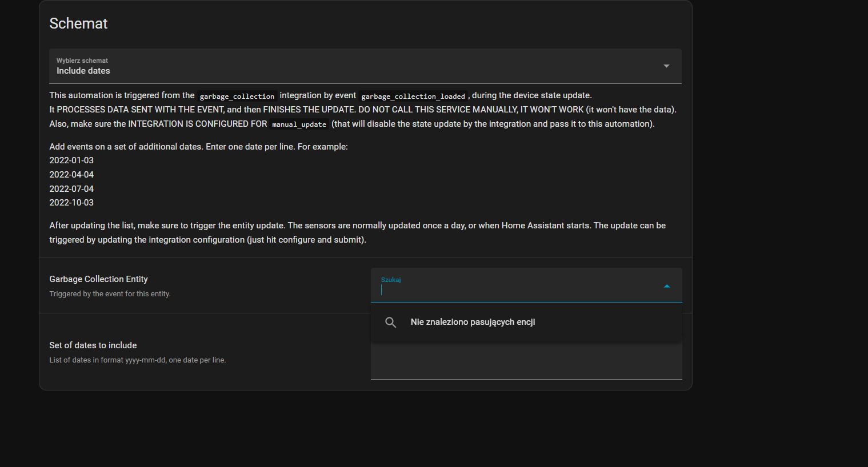Click the 'Schemat' section heading
868x467 pixels.
click(78, 24)
